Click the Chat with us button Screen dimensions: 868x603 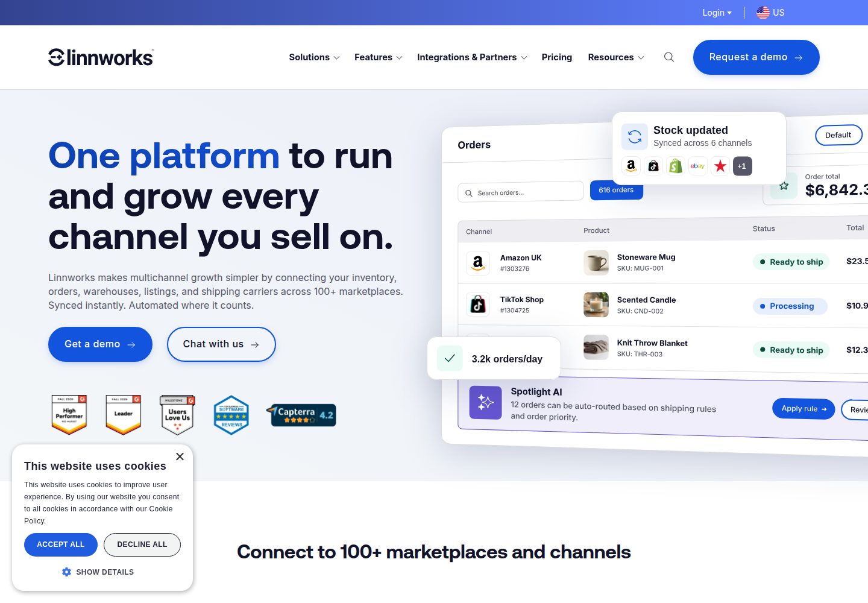(x=221, y=344)
